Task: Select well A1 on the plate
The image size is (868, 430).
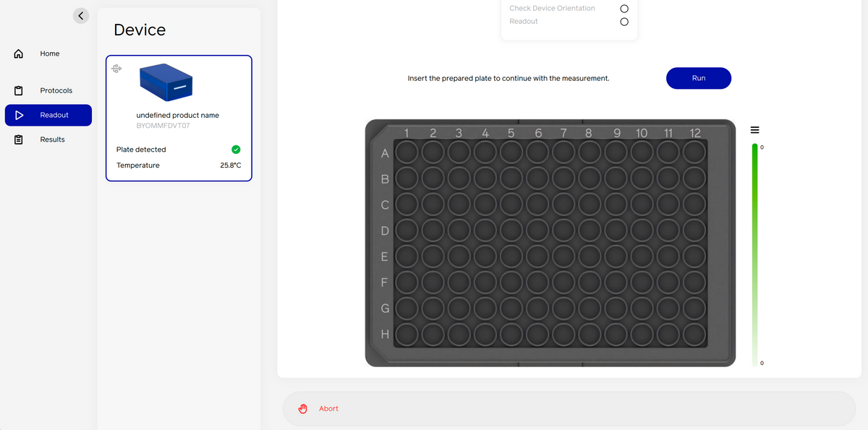Action: pyautogui.click(x=407, y=152)
